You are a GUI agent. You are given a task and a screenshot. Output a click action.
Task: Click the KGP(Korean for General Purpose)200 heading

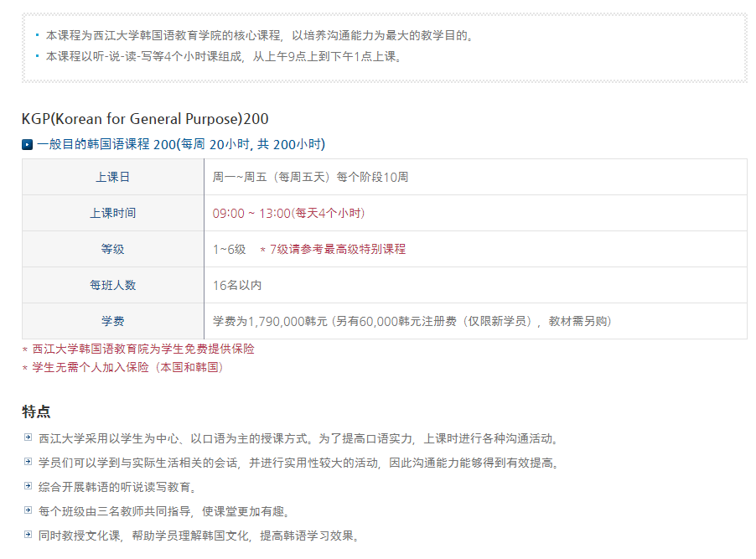click(x=145, y=118)
